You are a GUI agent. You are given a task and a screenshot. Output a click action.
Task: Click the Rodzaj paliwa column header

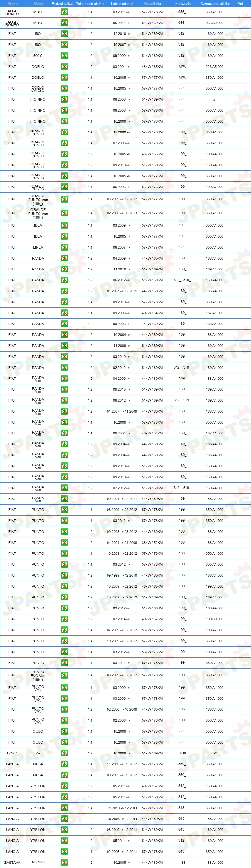(x=62, y=4)
